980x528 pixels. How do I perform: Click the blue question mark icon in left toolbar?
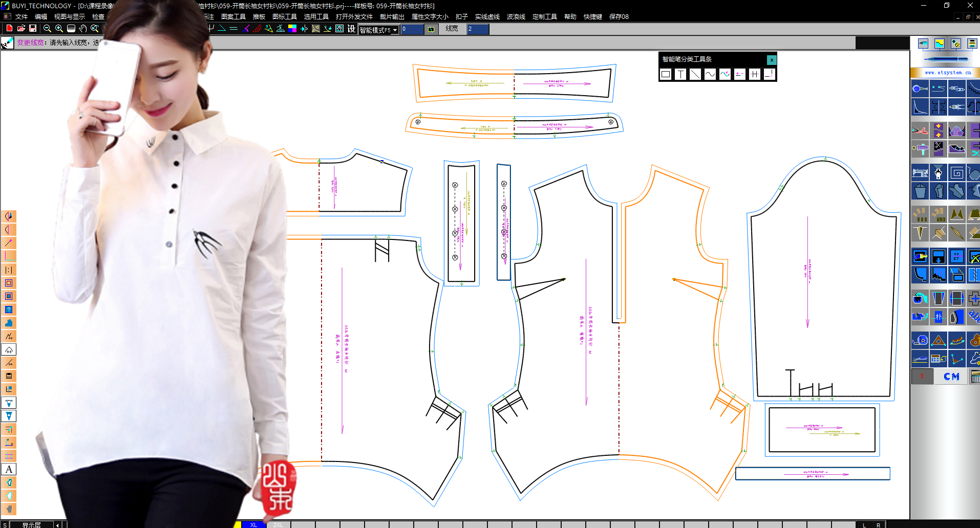[x=9, y=310]
